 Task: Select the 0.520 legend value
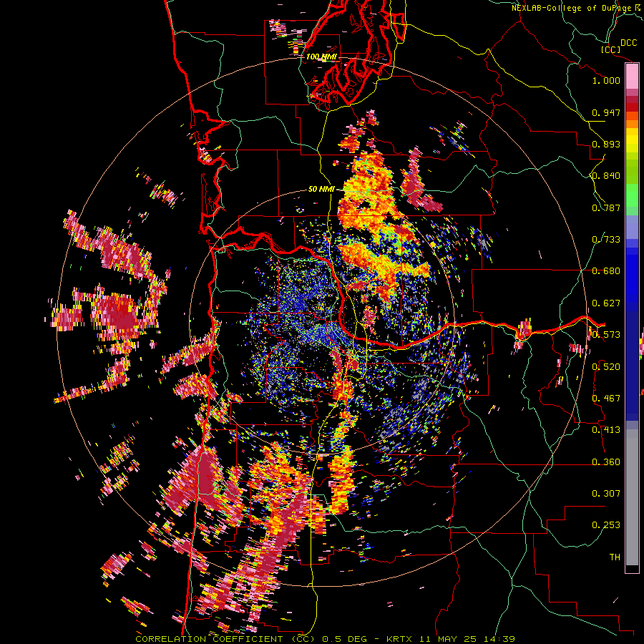pos(606,367)
